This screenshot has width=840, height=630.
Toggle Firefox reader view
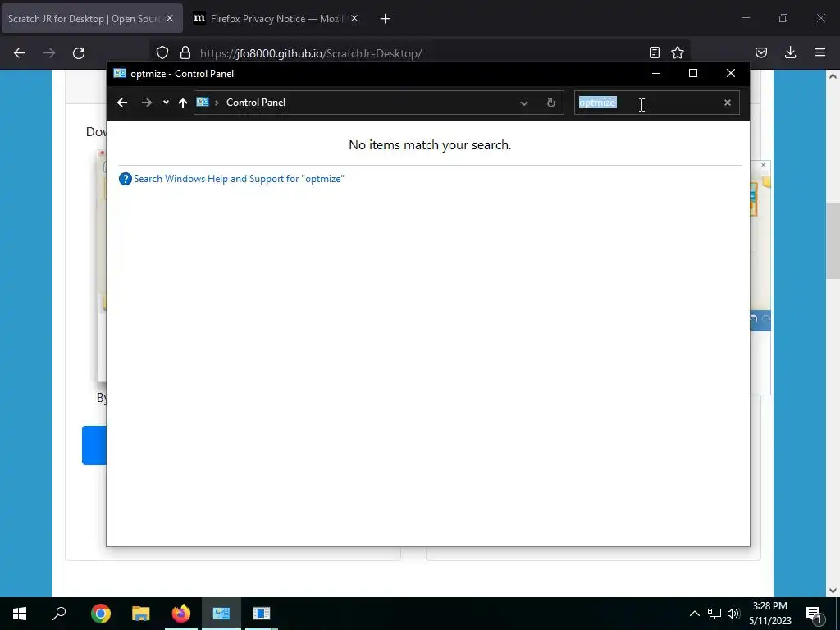pyautogui.click(x=654, y=52)
